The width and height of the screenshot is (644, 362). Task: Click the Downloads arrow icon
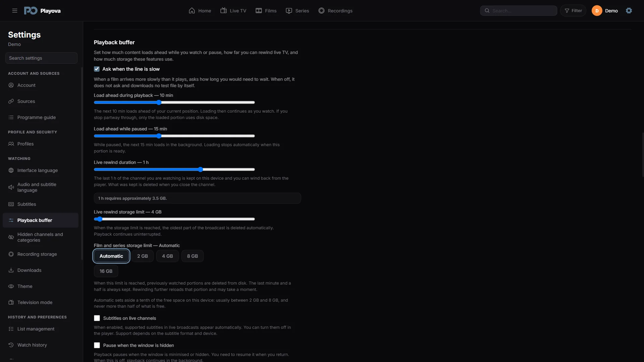pos(11,270)
